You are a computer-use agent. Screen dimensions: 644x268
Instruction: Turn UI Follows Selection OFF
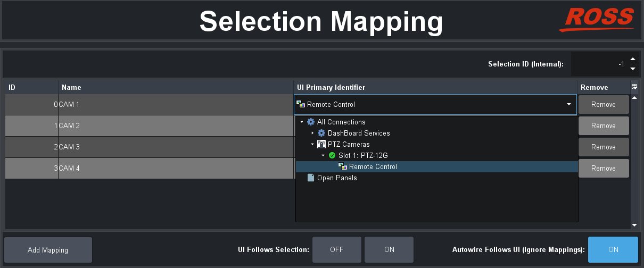336,250
